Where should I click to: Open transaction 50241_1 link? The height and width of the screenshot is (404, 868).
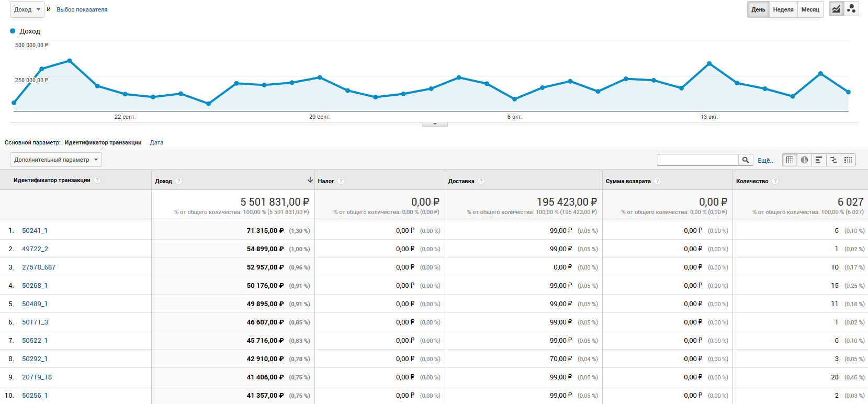coord(35,231)
